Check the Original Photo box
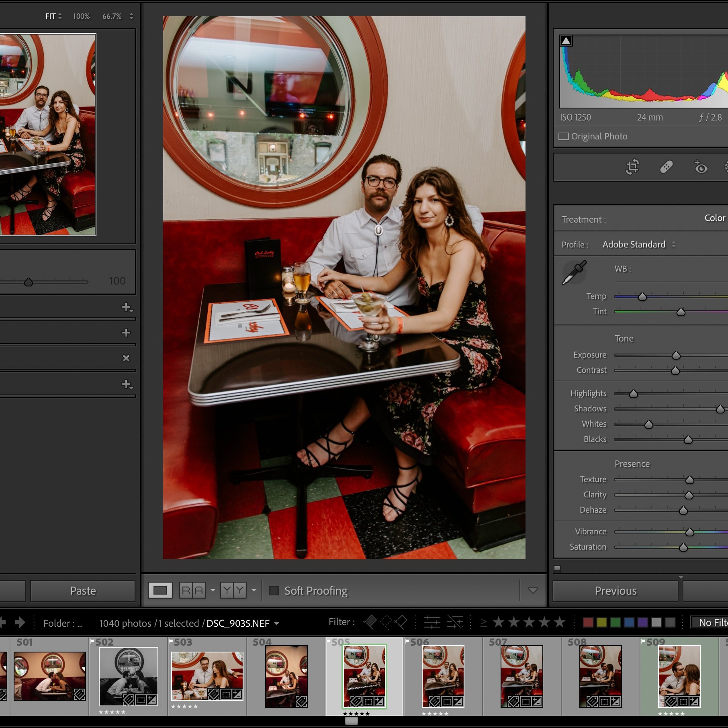728x728 pixels. click(x=563, y=136)
